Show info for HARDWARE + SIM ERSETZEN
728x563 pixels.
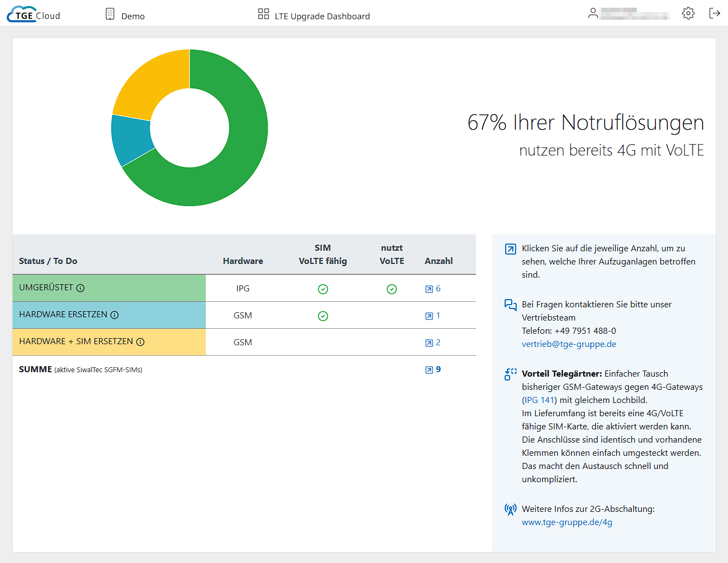coord(140,342)
